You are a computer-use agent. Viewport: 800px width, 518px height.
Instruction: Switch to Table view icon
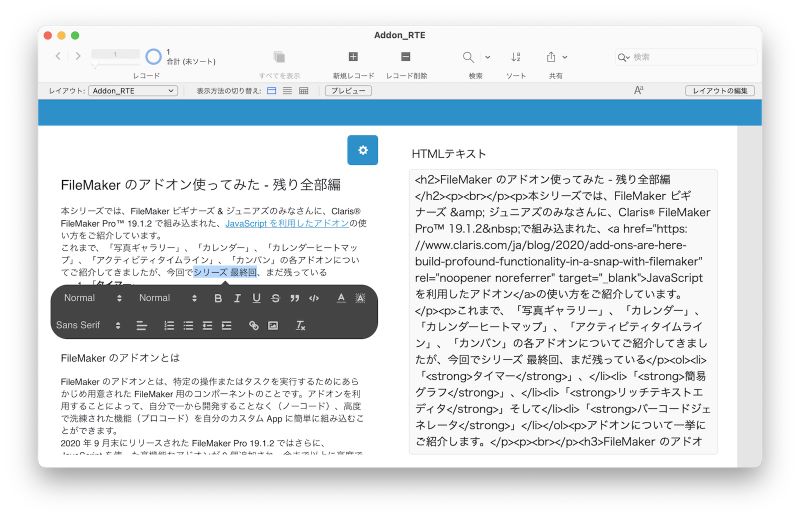point(304,91)
